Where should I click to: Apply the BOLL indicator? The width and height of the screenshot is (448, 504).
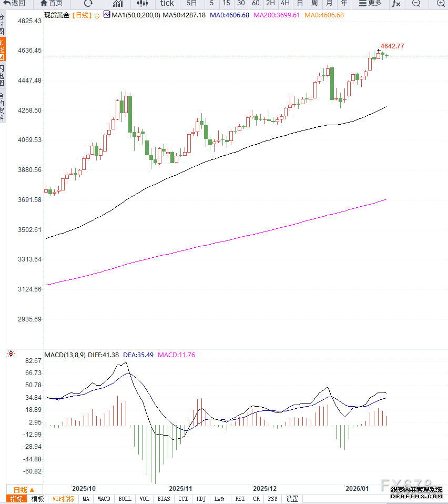(125, 499)
